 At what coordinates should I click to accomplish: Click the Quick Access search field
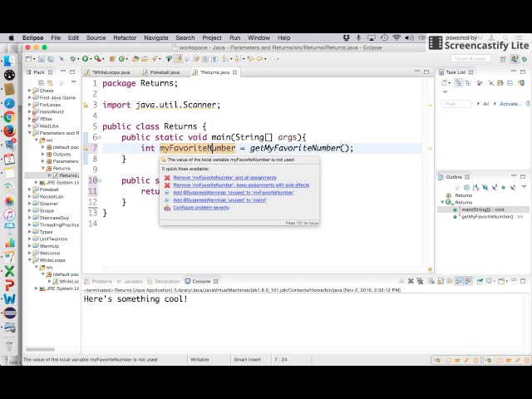(x=470, y=59)
